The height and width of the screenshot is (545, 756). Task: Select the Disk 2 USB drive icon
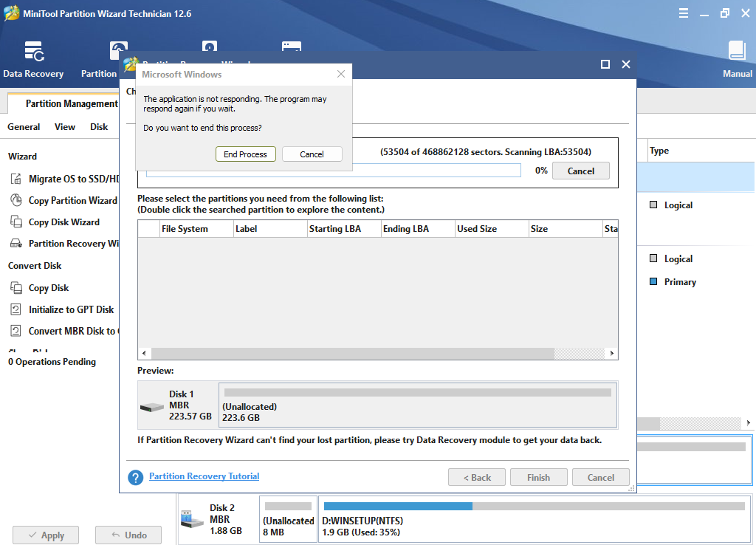point(192,519)
